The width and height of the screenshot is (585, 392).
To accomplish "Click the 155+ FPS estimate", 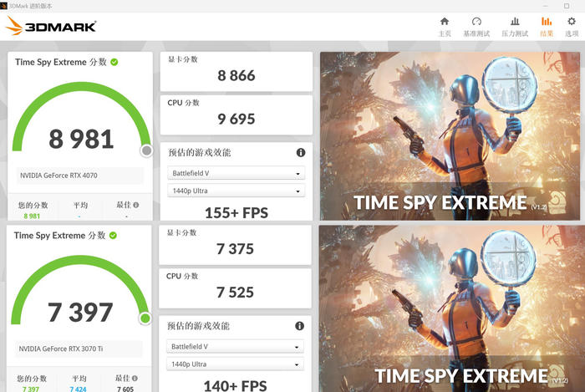I will point(237,212).
